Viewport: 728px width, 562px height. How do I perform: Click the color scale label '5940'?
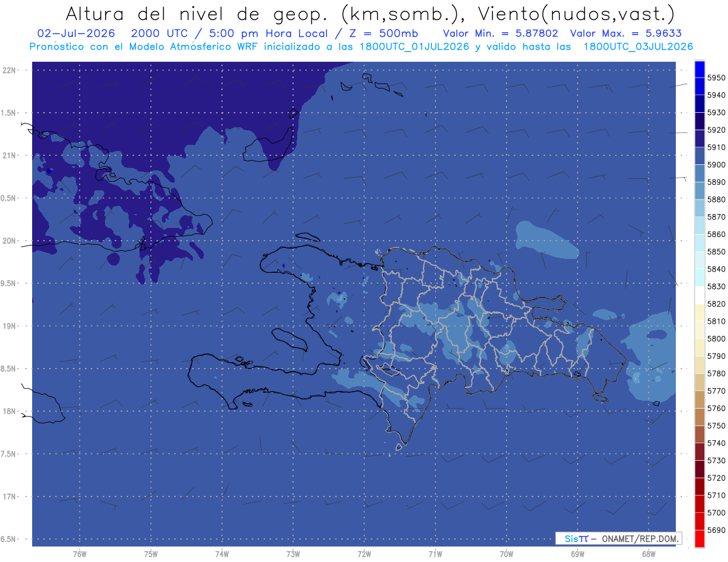[x=716, y=95]
